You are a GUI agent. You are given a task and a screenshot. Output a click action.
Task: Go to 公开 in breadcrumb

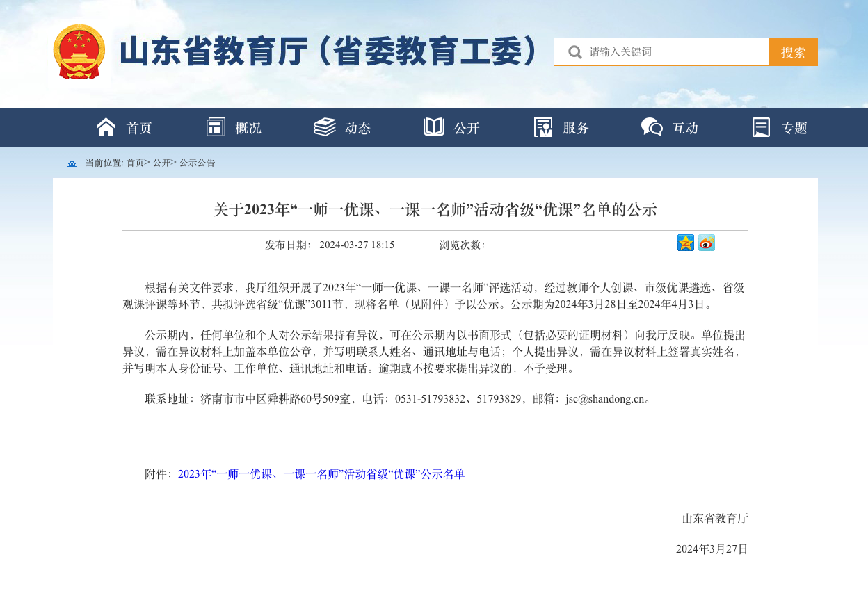[x=161, y=163]
